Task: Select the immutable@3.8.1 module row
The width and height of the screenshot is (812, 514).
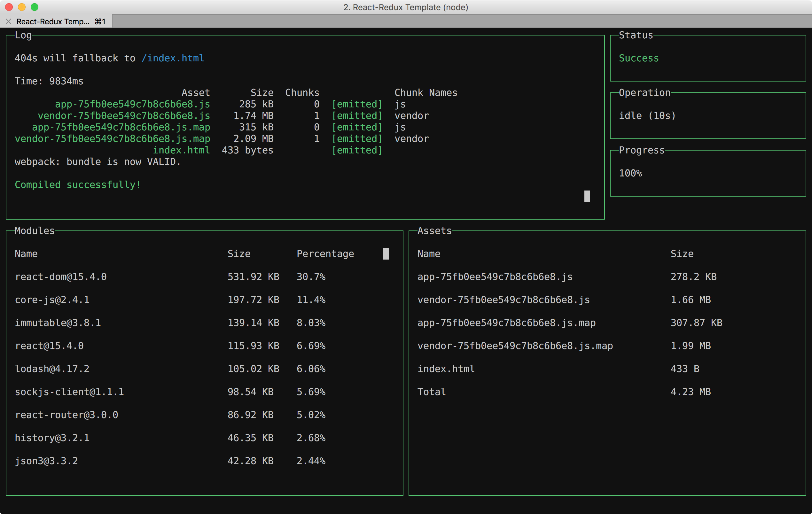Action: pyautogui.click(x=58, y=323)
